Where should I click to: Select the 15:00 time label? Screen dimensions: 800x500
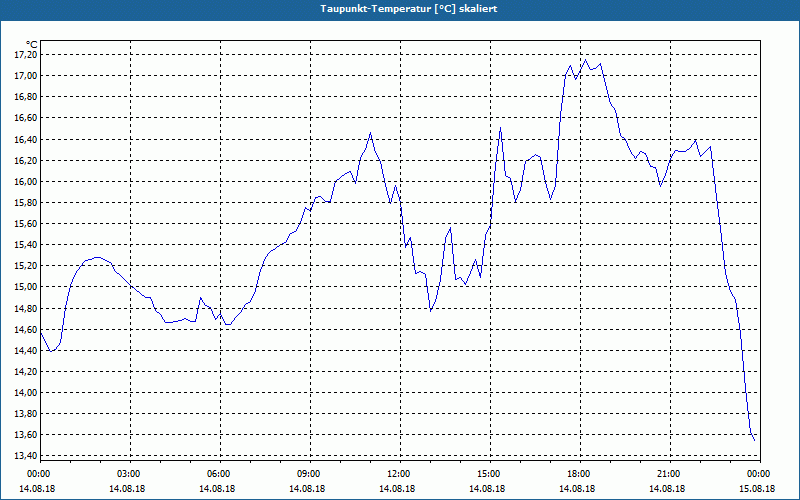coord(490,474)
